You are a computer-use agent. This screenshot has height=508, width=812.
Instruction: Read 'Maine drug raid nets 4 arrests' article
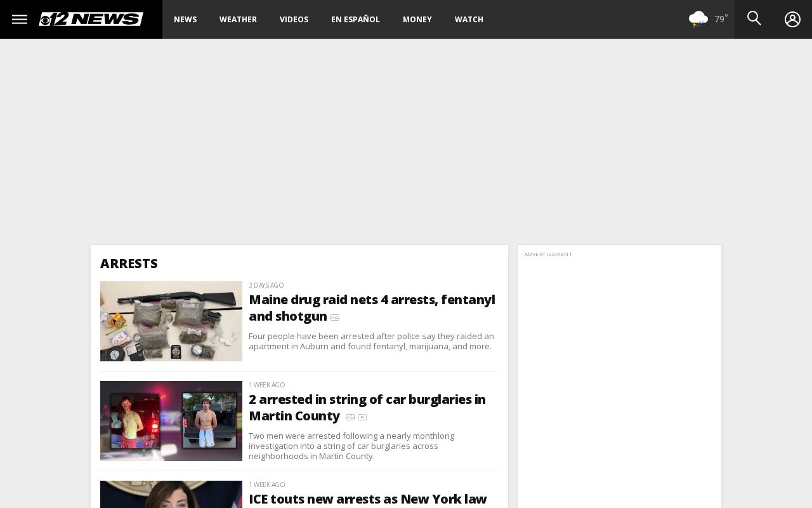pos(372,307)
